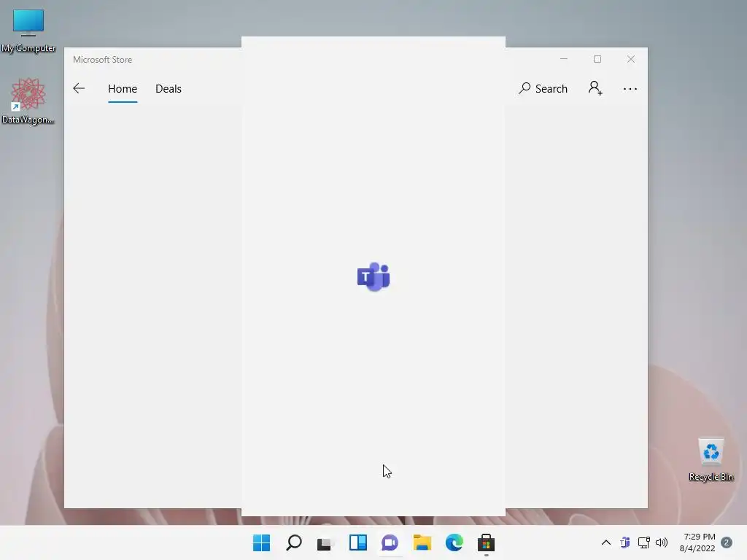Open Task View on taskbar
Image resolution: width=747 pixels, height=560 pixels.
tap(326, 542)
